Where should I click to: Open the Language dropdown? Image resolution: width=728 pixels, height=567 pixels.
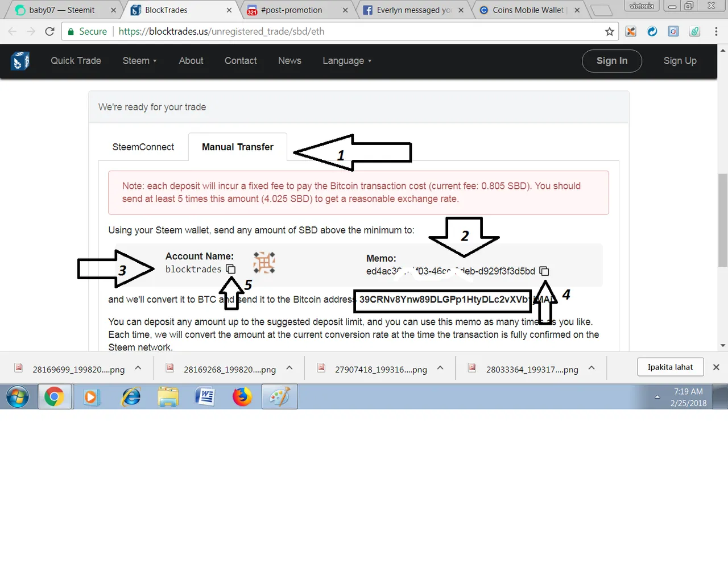pos(347,61)
